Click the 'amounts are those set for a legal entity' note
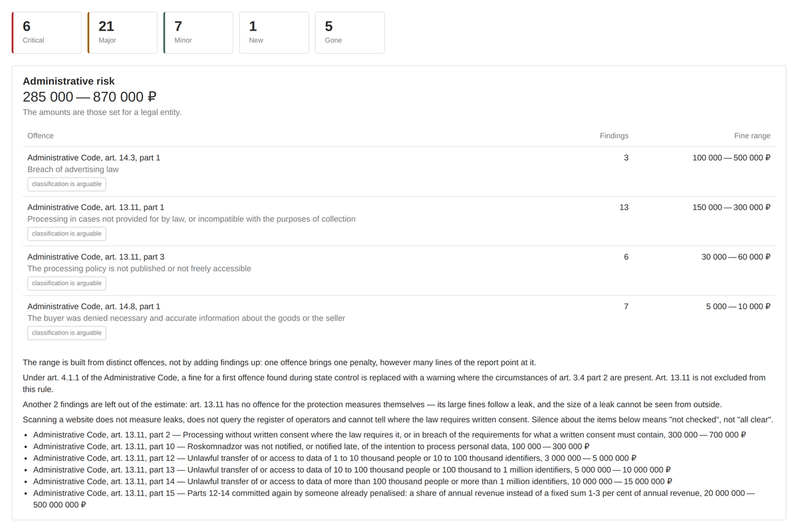 [102, 112]
